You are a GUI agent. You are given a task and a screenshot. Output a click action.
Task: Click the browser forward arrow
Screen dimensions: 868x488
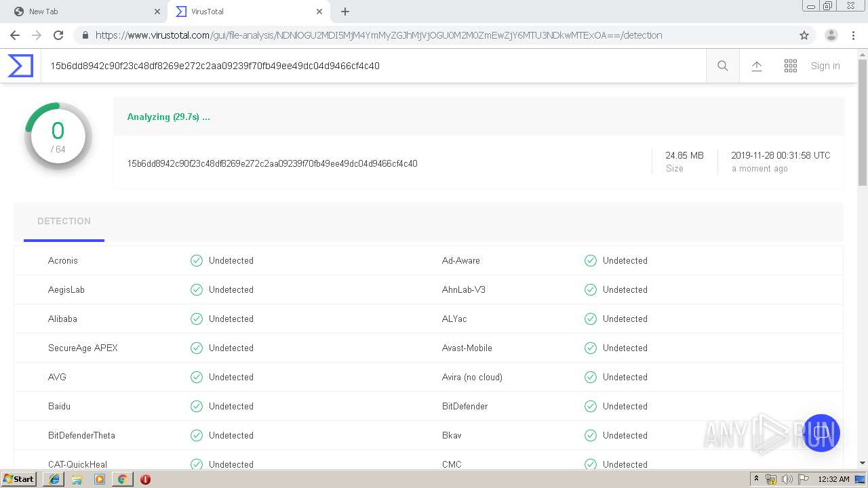(x=37, y=35)
